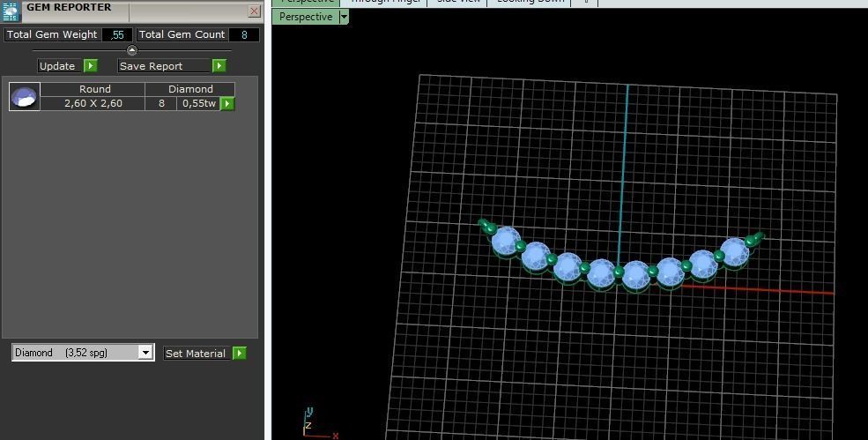
Task: Close the Gem Reporter panel
Action: point(254,11)
